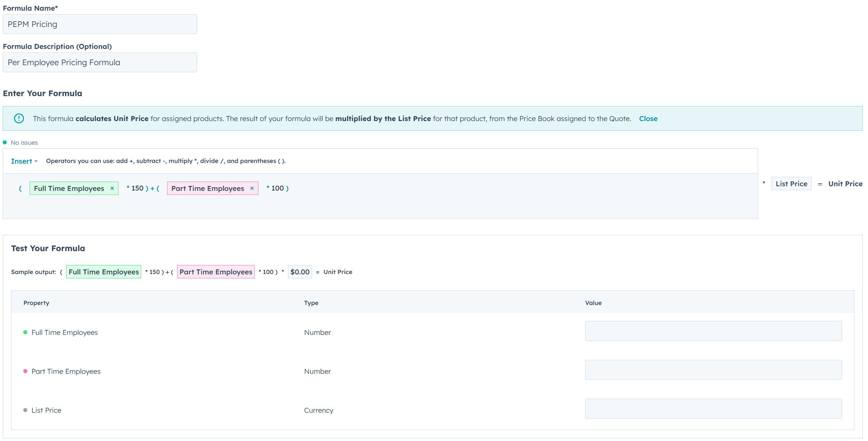This screenshot has width=868, height=441.
Task: Select the List Price chip near Unit Price
Action: [x=791, y=184]
